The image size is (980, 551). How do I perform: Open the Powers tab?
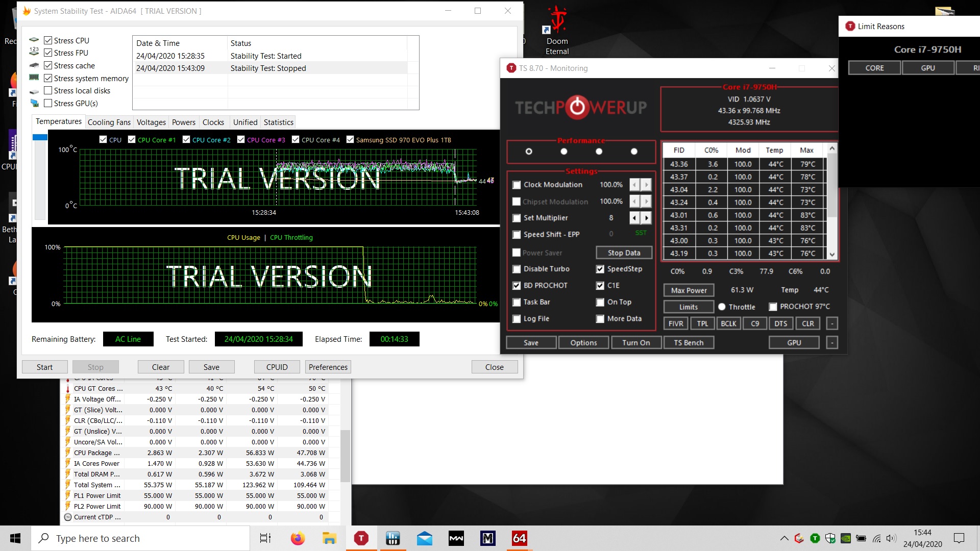coord(184,122)
